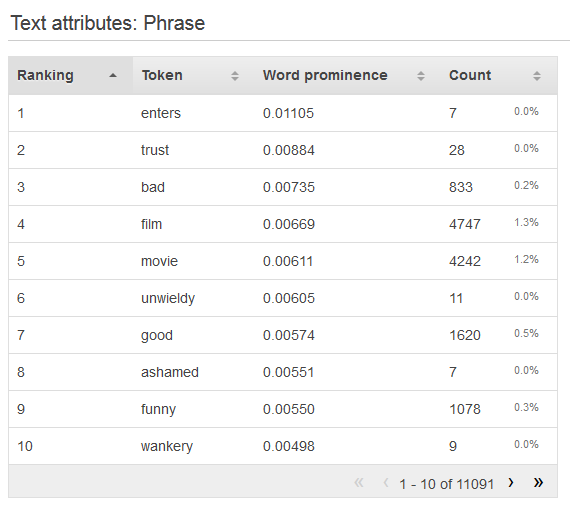The width and height of the screenshot is (570, 507).
Task: Select the 'movie' row
Action: 283,261
